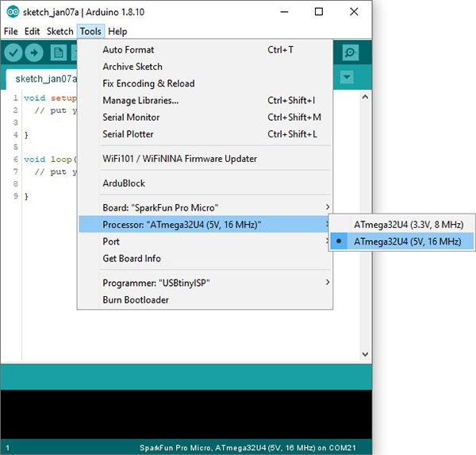This screenshot has height=455, width=476.
Task: Click the Verify checkmark toolbar icon
Action: pyautogui.click(x=13, y=52)
